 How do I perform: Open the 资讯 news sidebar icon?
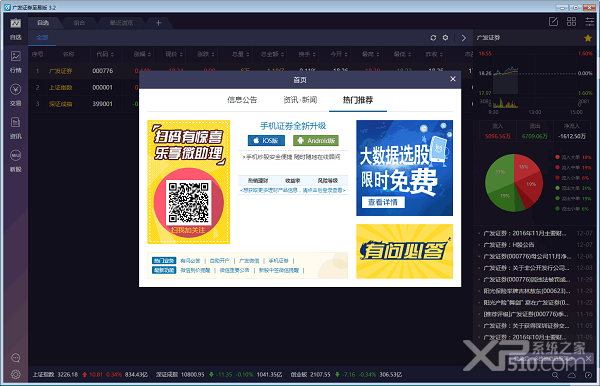click(x=15, y=127)
